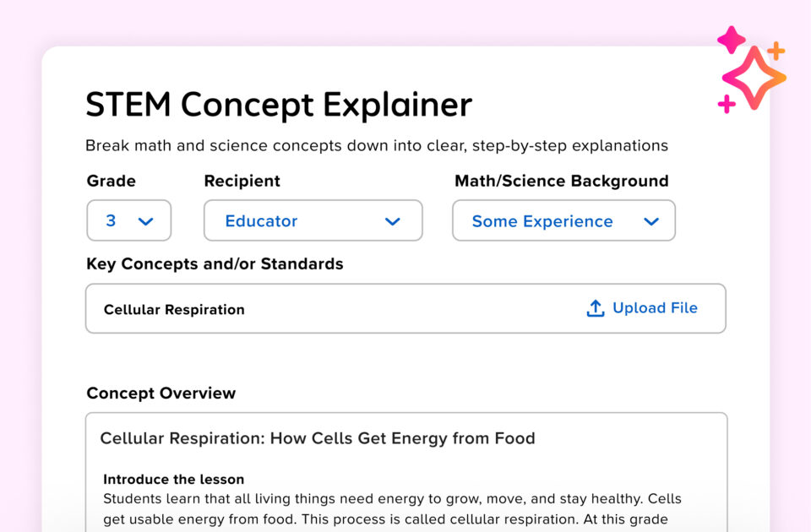Image resolution: width=811 pixels, height=532 pixels.
Task: Click the Concept Overview section heading
Action: point(161,393)
